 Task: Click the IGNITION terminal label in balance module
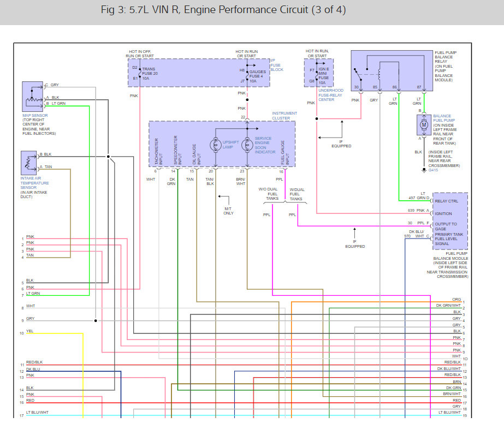pyautogui.click(x=443, y=214)
